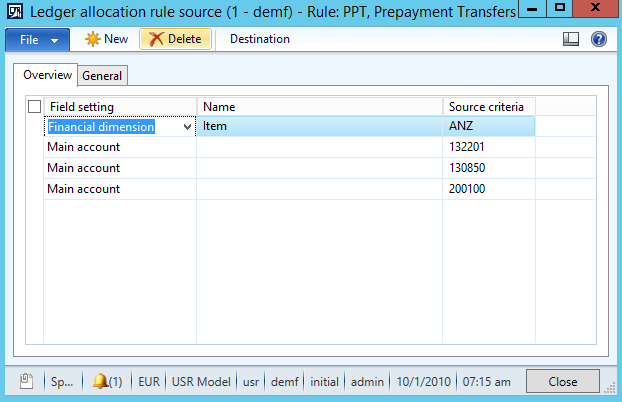Toggle the select-all checkbox in grid header
Image resolution: width=622 pixels, height=402 pixels.
(35, 106)
